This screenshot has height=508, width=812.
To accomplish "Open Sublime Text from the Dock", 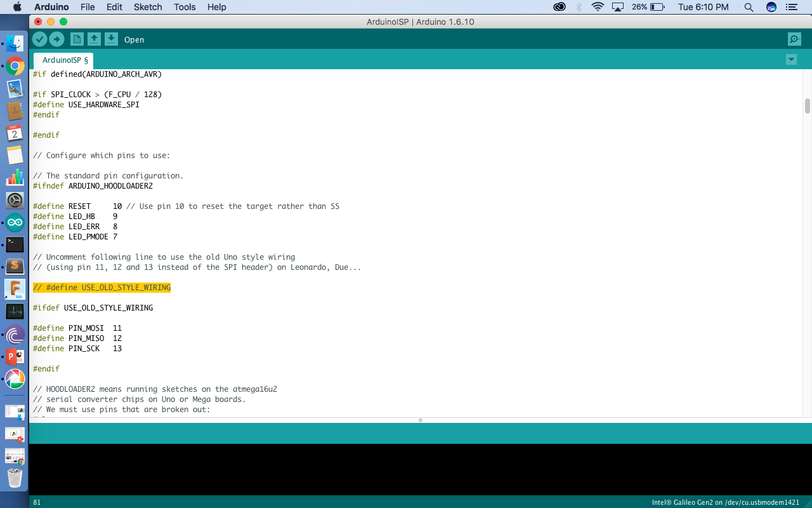I will 15,267.
